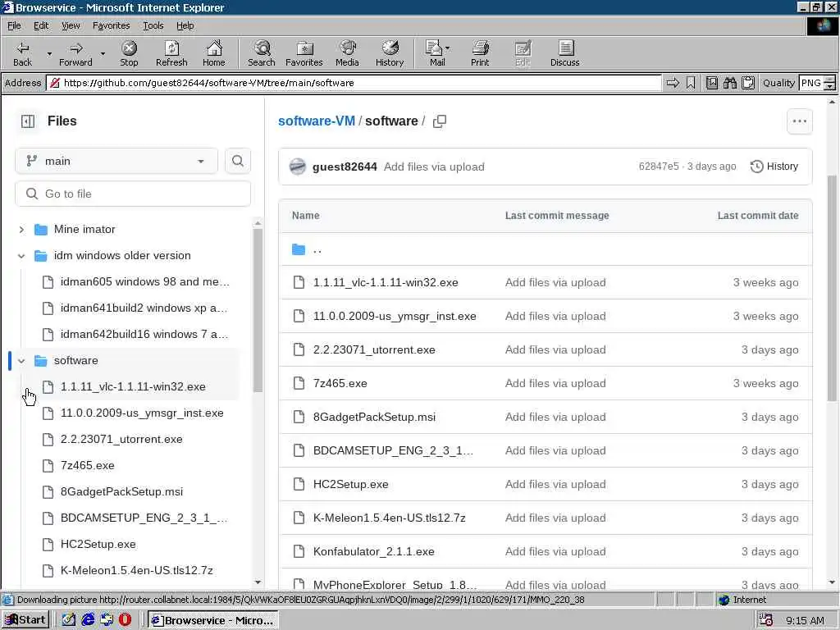840x630 pixels.
Task: Click the file search magnifier button
Action: 238,161
